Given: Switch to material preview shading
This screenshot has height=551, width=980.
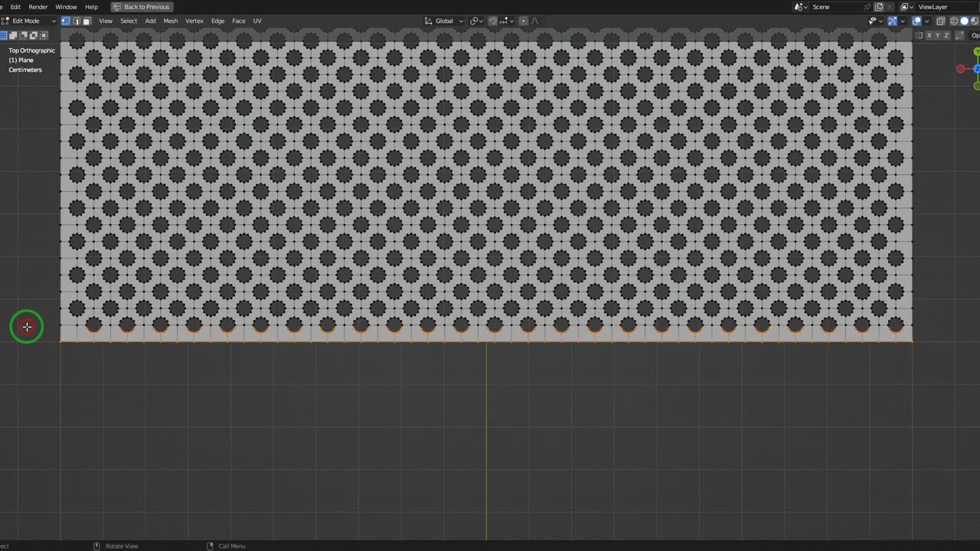Looking at the screenshot, I should [x=975, y=21].
